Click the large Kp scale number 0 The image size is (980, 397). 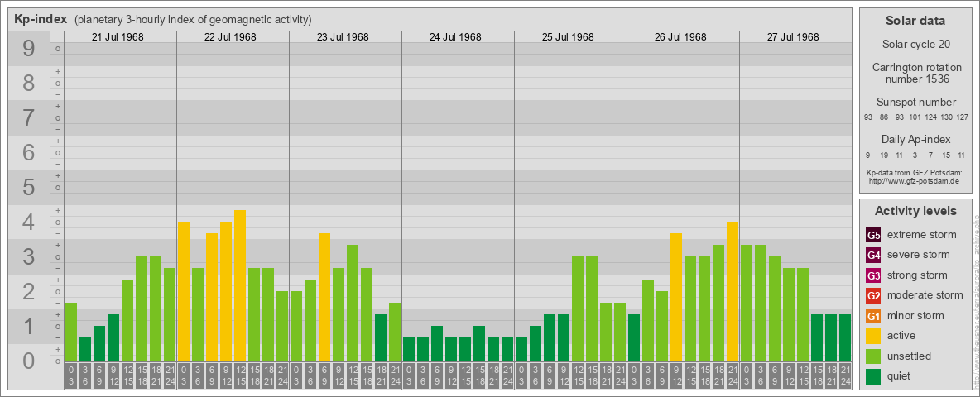click(28, 361)
